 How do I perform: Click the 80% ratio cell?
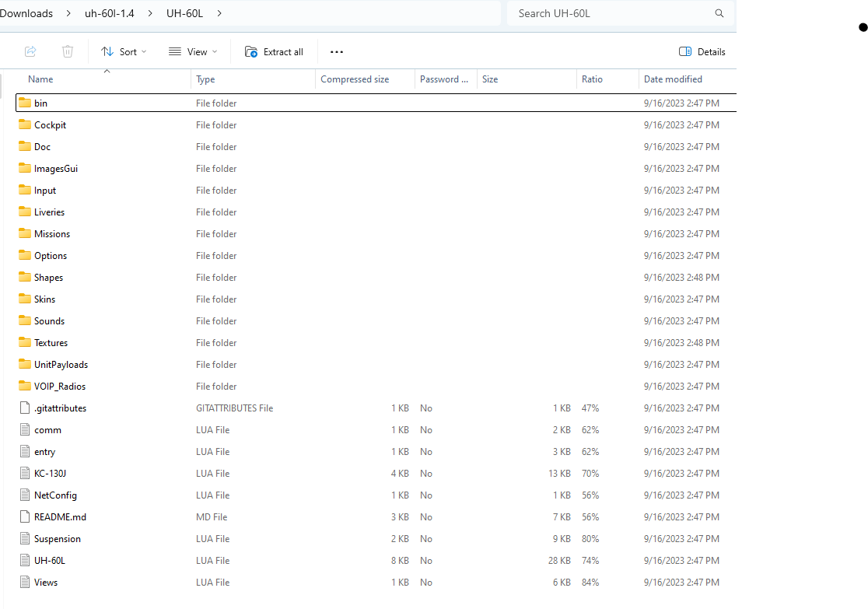pyautogui.click(x=590, y=539)
